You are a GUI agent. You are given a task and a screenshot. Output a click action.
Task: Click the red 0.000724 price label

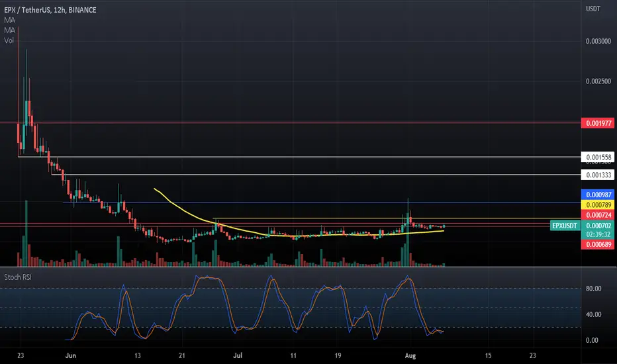coord(597,215)
